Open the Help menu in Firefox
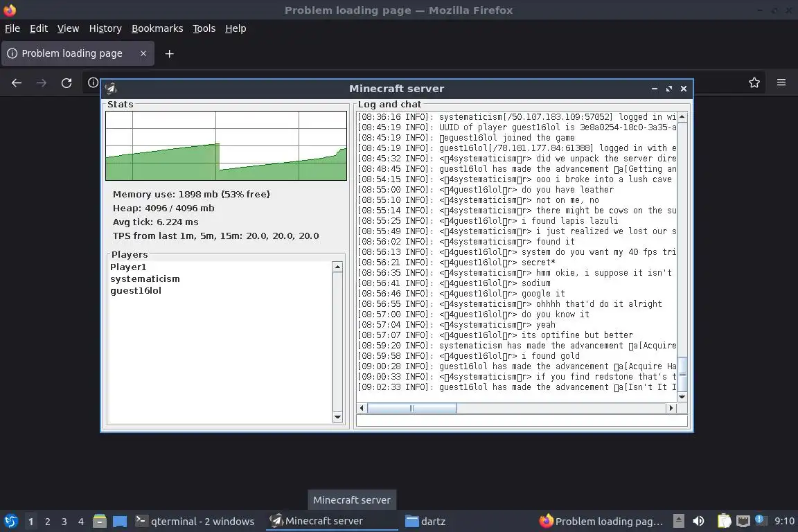The width and height of the screenshot is (798, 532). [x=236, y=28]
